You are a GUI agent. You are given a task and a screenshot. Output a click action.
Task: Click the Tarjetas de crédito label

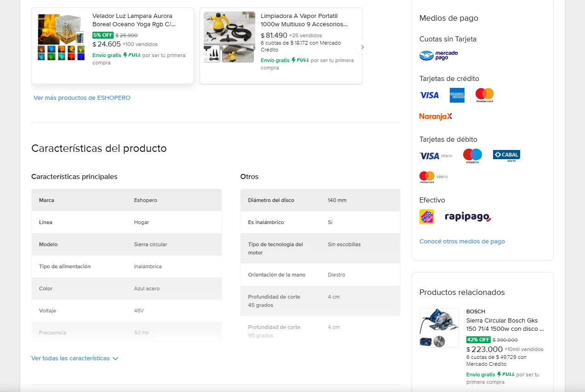point(449,79)
